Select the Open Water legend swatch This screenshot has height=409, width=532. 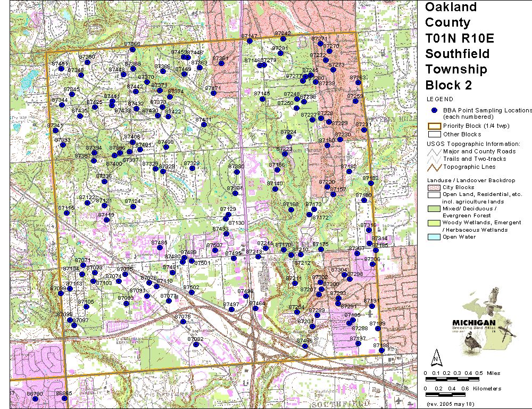pyautogui.click(x=434, y=237)
